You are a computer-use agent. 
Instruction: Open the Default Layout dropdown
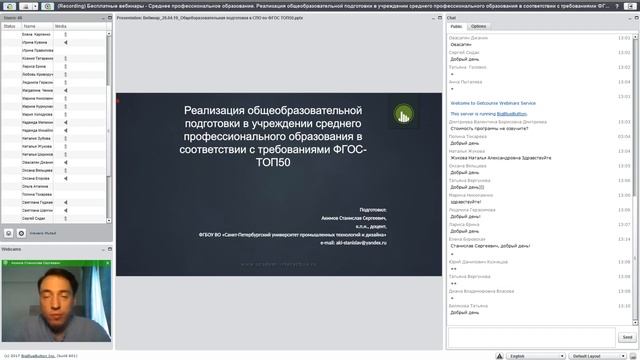tap(598, 356)
